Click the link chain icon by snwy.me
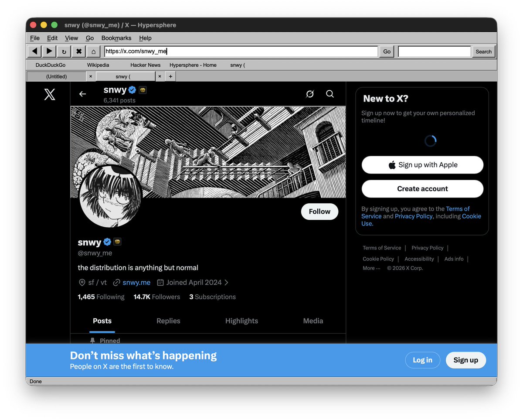Viewport: 523px width, 420px height. (116, 283)
